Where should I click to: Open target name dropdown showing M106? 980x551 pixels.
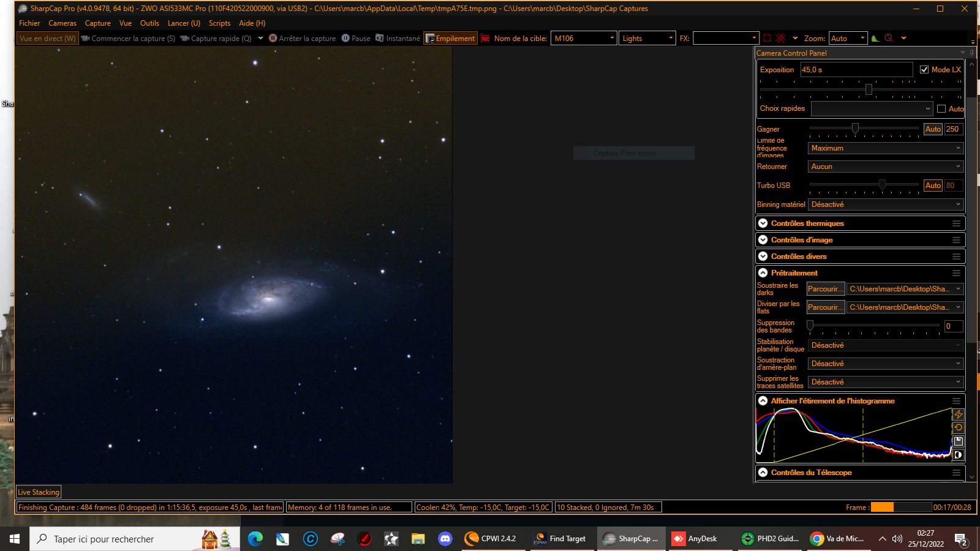click(584, 38)
